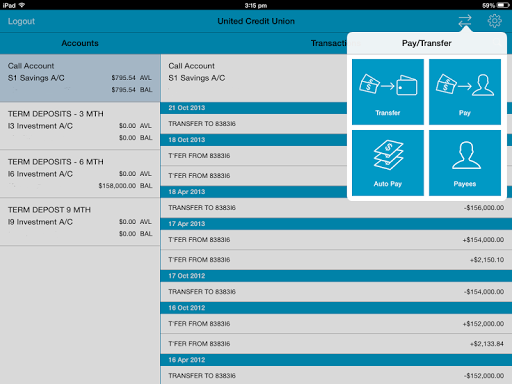512x384 pixels.
Task: Open the Auto Pay tile
Action: tap(388, 163)
